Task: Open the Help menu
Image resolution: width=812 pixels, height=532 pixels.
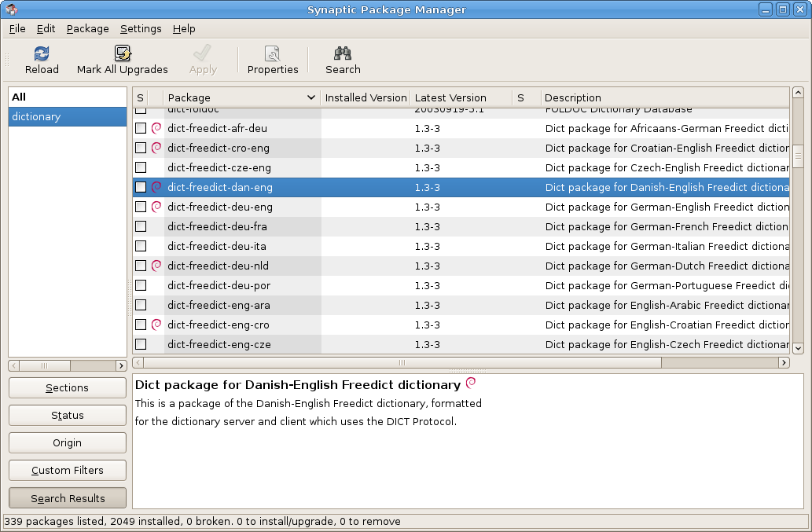Action: 184,28
